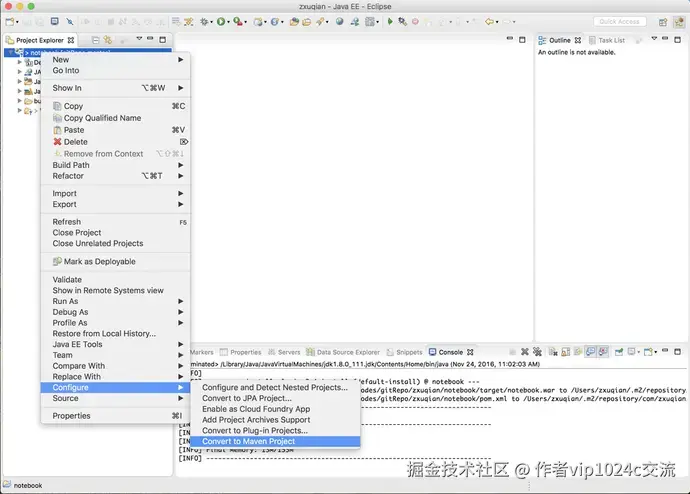This screenshot has width=690, height=494.
Task: Toggle Scroll Lock in Console toolbar
Action: [x=566, y=352]
